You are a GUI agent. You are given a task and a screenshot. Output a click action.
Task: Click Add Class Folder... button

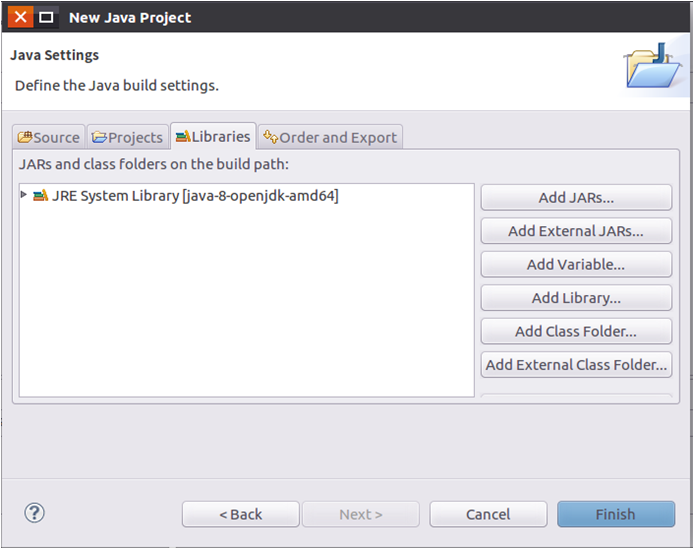[576, 331]
